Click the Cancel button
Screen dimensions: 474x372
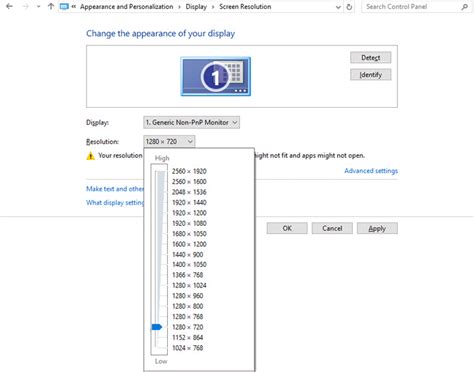click(332, 228)
